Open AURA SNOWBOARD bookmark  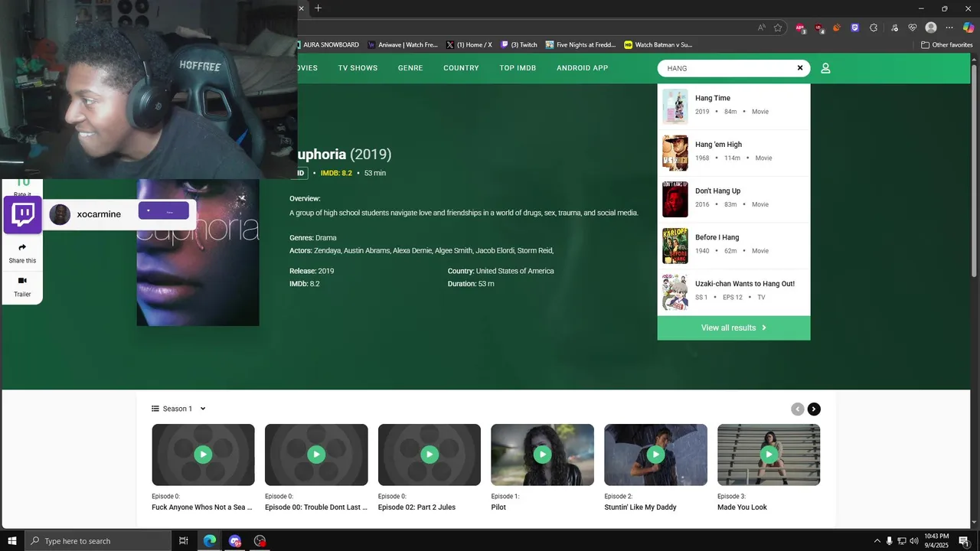pos(328,44)
